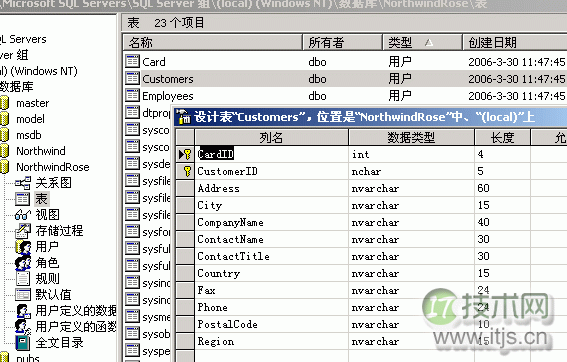Screen dimensions: 567x362
Task: Click the Customers table icon
Action: [132, 78]
